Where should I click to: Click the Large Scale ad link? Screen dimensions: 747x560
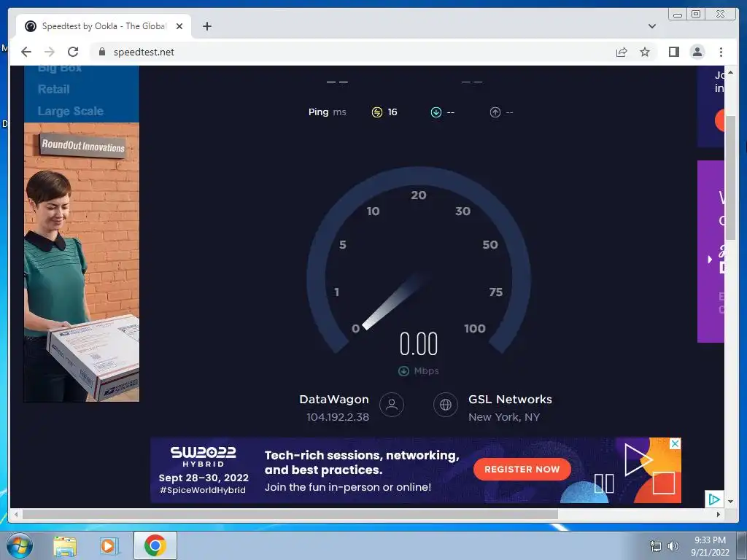(71, 111)
